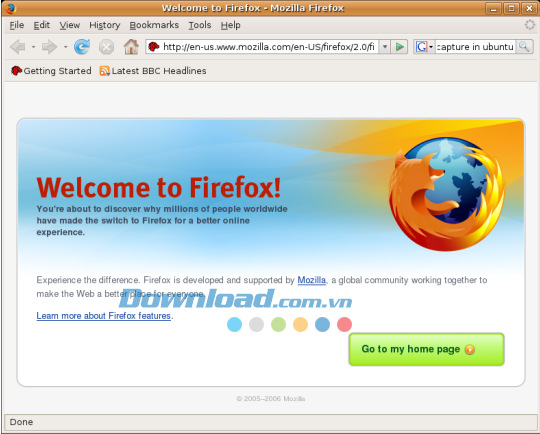Click the Stop loading icon

(106, 47)
